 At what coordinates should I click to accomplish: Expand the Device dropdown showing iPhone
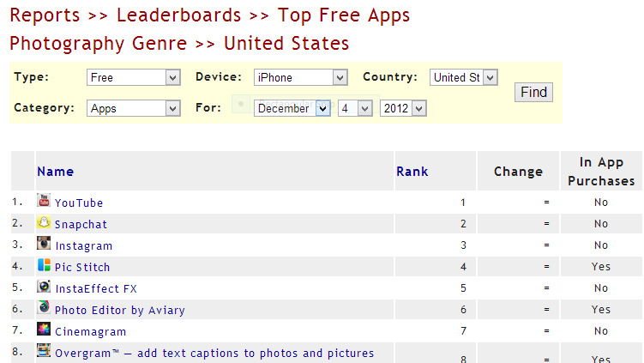pos(301,77)
